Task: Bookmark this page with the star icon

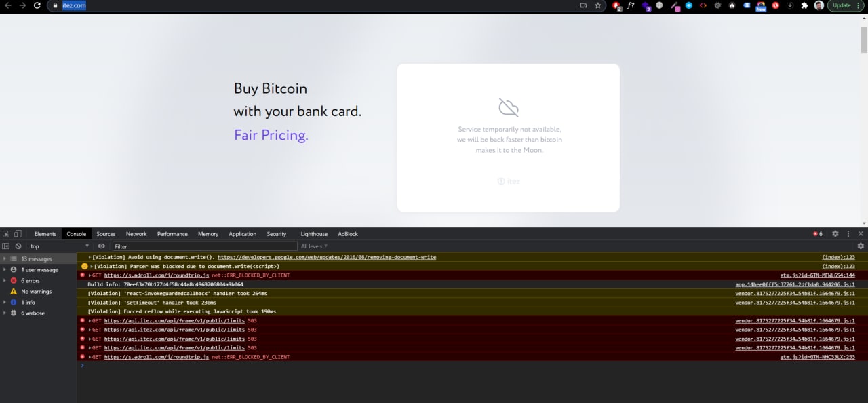Action: point(597,5)
